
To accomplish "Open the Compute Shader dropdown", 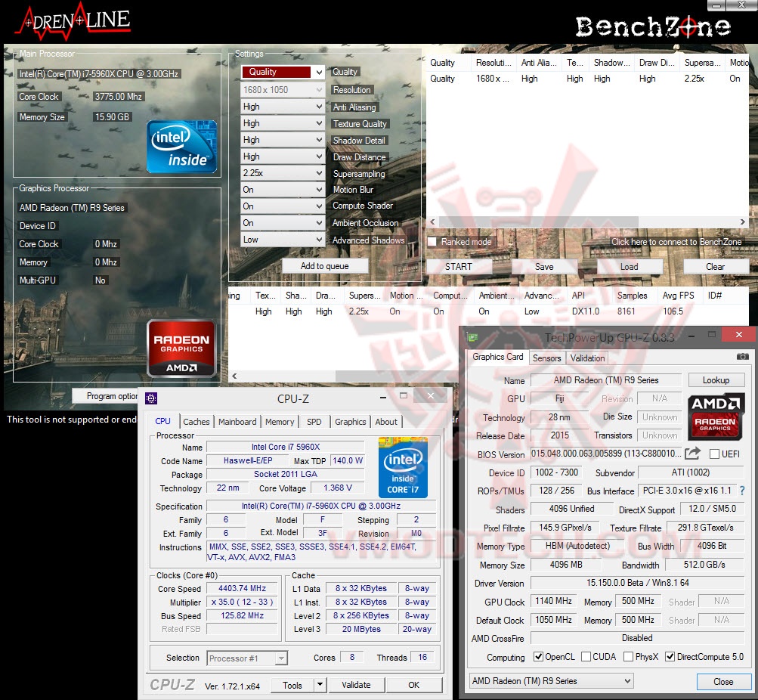I will (x=283, y=206).
